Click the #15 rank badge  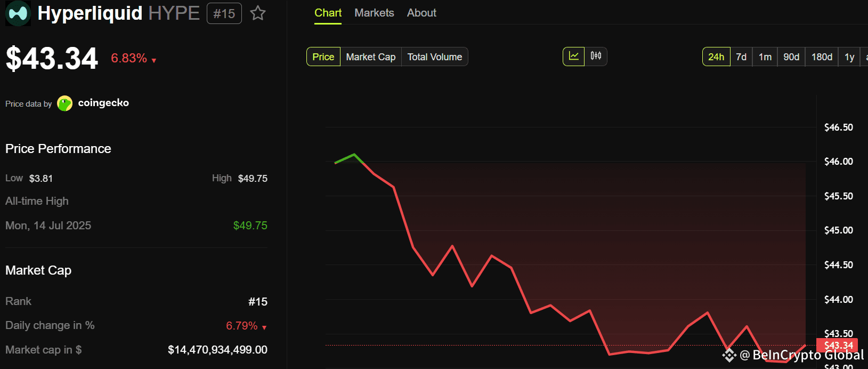tap(224, 13)
